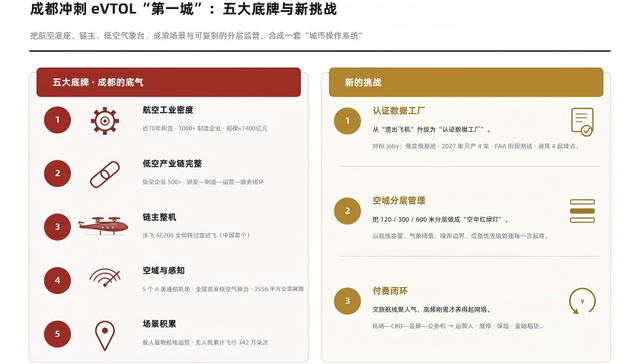Click the line starting 5 个 A 类通航机场
640x364 pixels.
[x=223, y=289]
